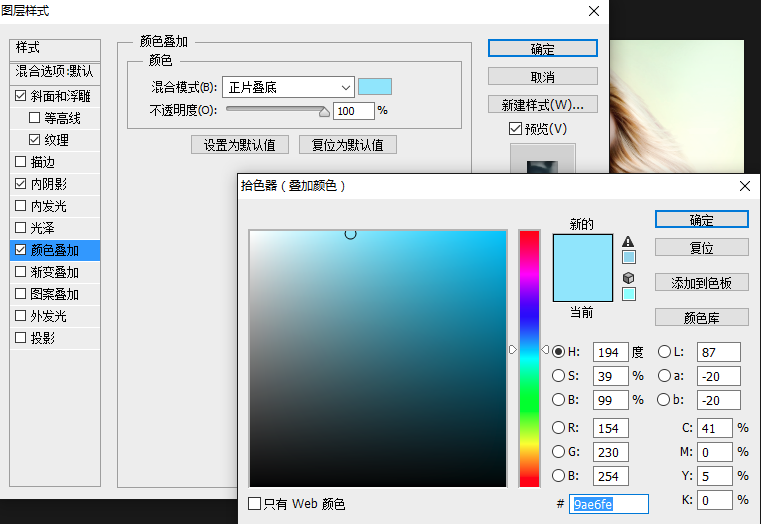
Task: Click the out-of-gamut warning triangle icon
Action: point(628,241)
